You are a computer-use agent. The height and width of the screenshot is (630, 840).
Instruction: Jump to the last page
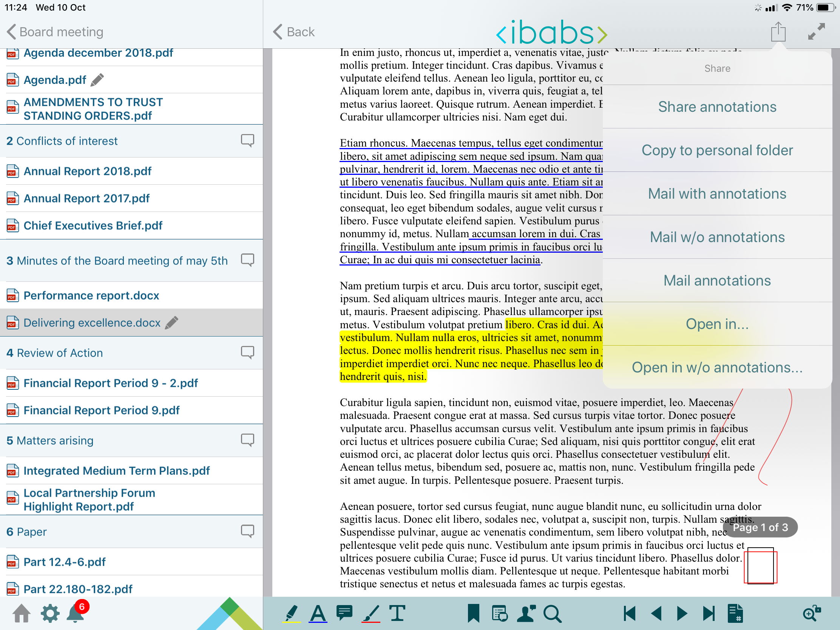(x=708, y=613)
